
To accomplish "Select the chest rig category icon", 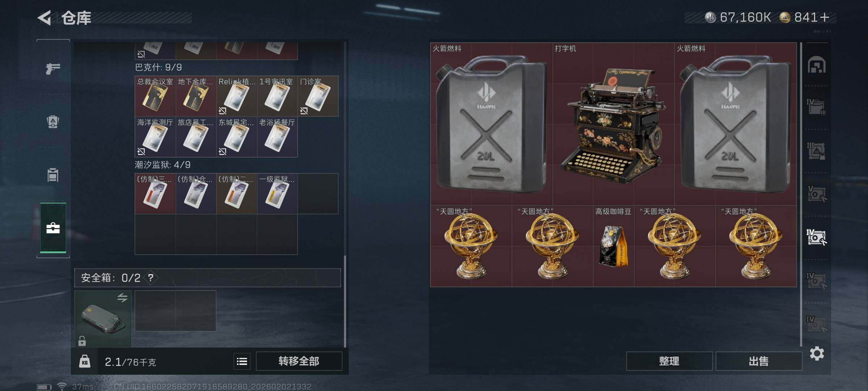I will click(x=53, y=175).
